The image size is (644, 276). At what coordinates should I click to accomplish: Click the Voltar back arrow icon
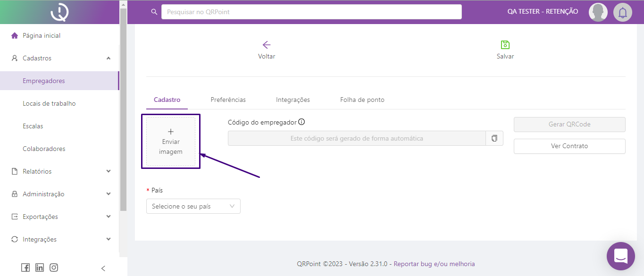pyautogui.click(x=267, y=45)
